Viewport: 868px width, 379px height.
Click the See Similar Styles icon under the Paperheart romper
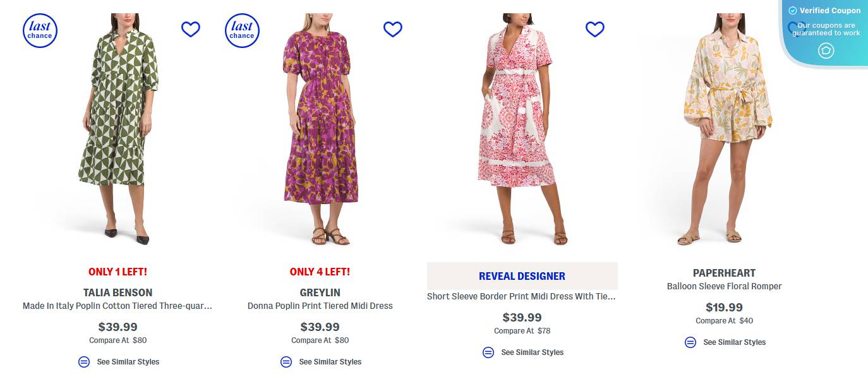click(x=690, y=342)
